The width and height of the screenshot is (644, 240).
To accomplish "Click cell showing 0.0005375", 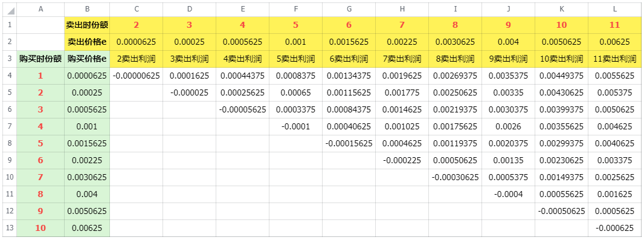I will (508, 177).
